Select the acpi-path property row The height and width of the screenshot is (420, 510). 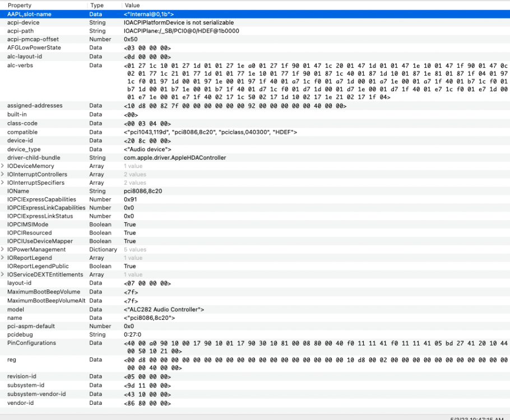[x=255, y=31]
